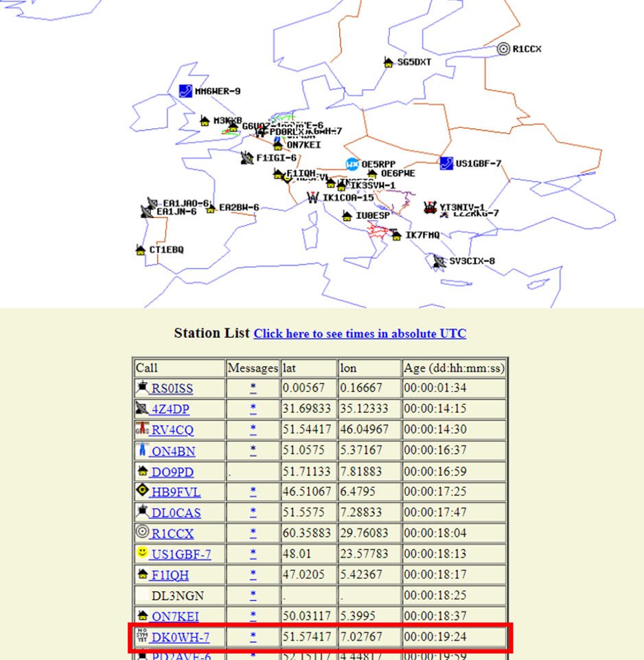Open absolute UTC times link

360,334
